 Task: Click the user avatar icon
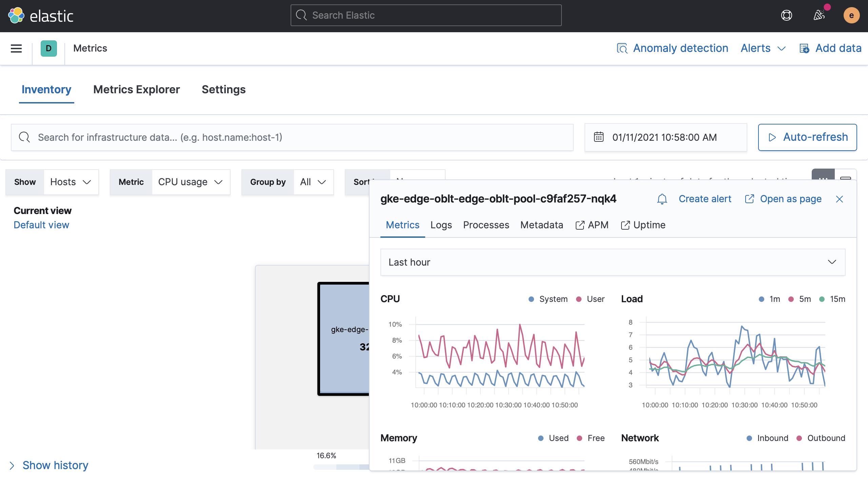pyautogui.click(x=851, y=15)
